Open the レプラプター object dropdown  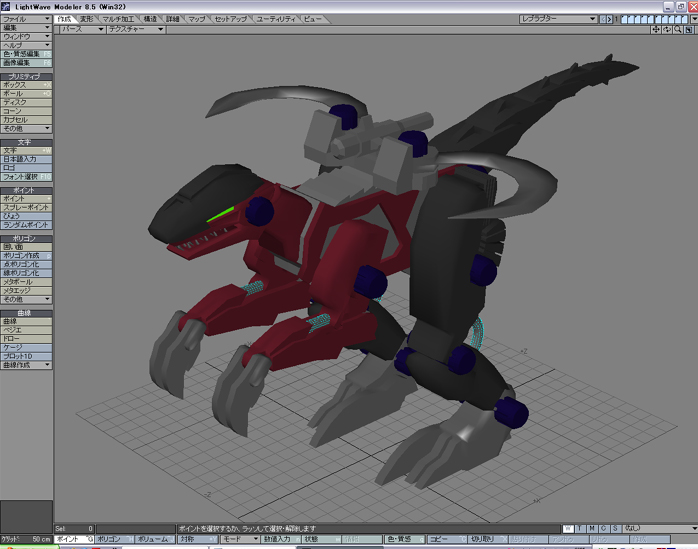pos(558,19)
